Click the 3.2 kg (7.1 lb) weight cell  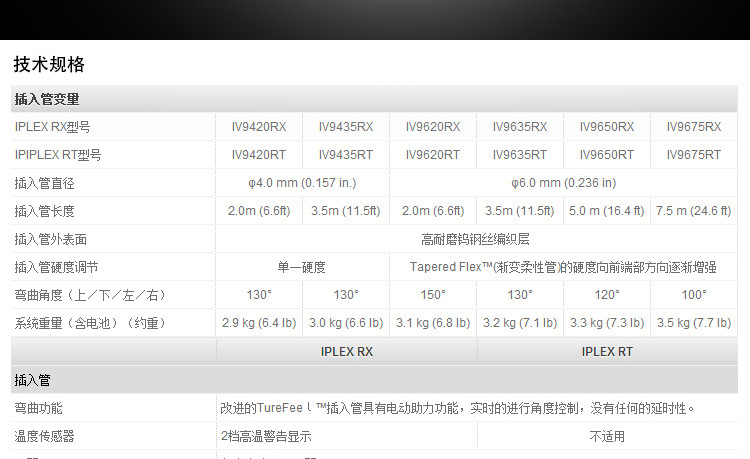(520, 323)
